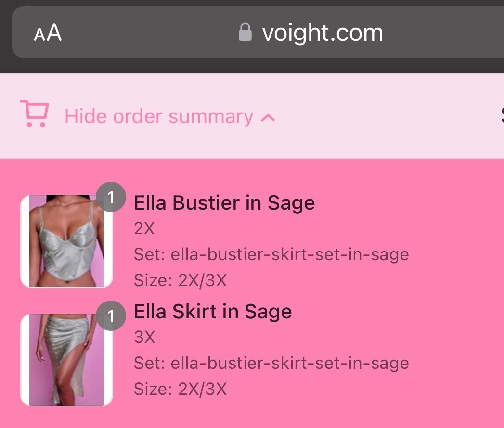Click quantity badge on Ella Skirt
Image resolution: width=504 pixels, height=428 pixels.
tap(111, 316)
